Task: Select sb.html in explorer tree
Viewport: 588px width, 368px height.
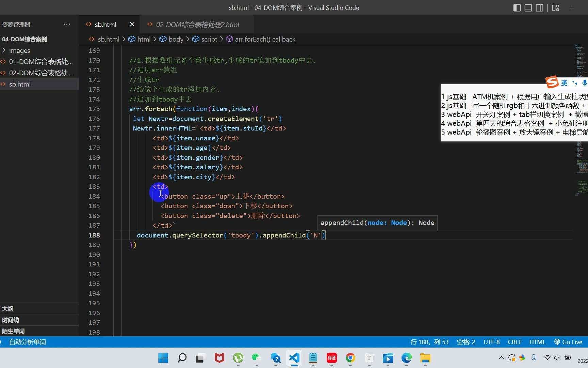Action: click(x=39, y=84)
